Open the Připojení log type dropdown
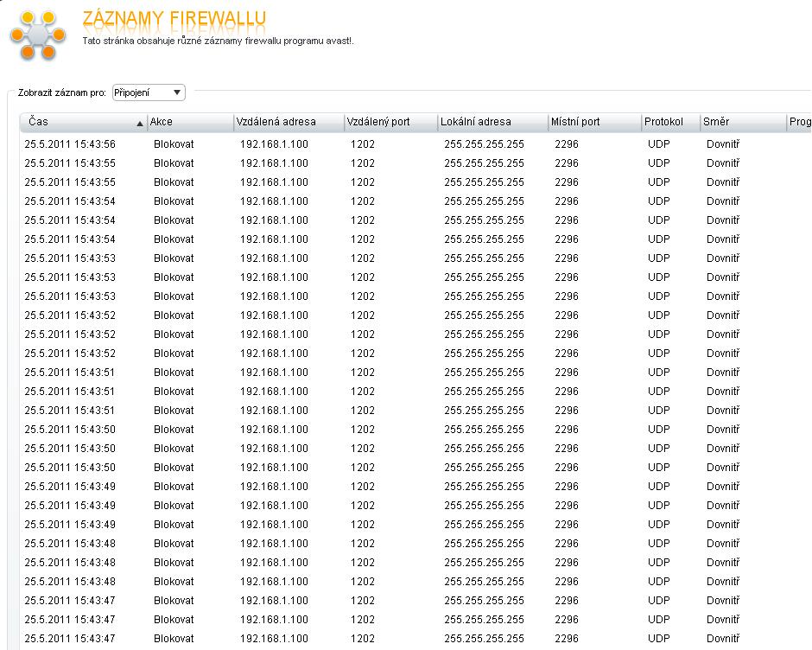 [x=148, y=92]
